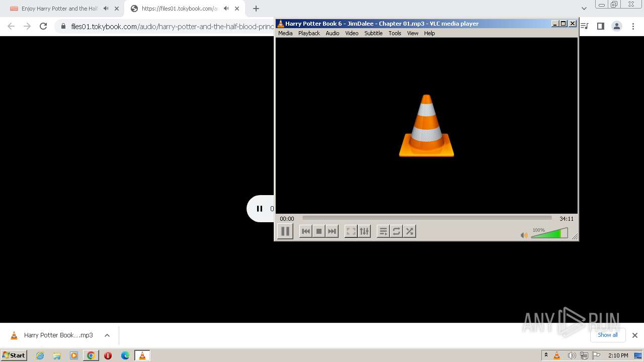Open VLC Tools menu

(x=395, y=33)
